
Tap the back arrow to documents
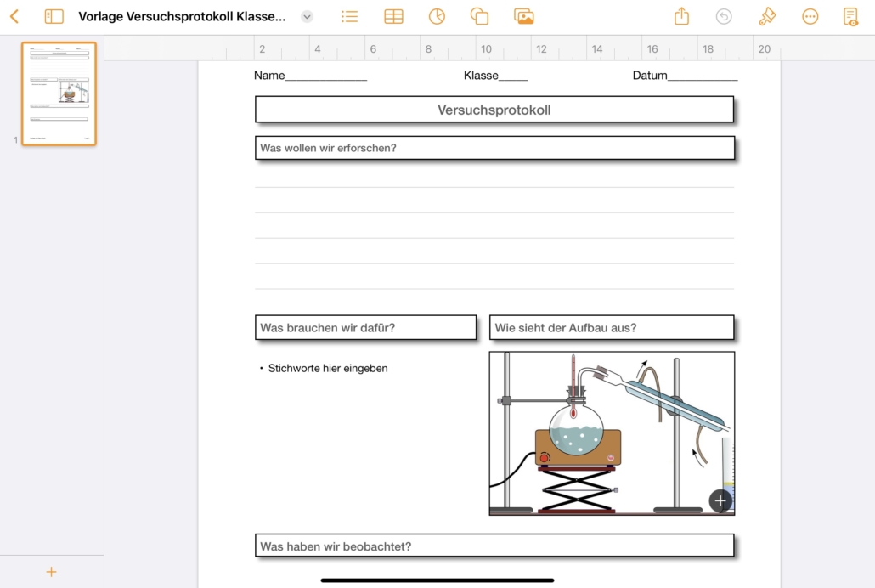pyautogui.click(x=14, y=16)
